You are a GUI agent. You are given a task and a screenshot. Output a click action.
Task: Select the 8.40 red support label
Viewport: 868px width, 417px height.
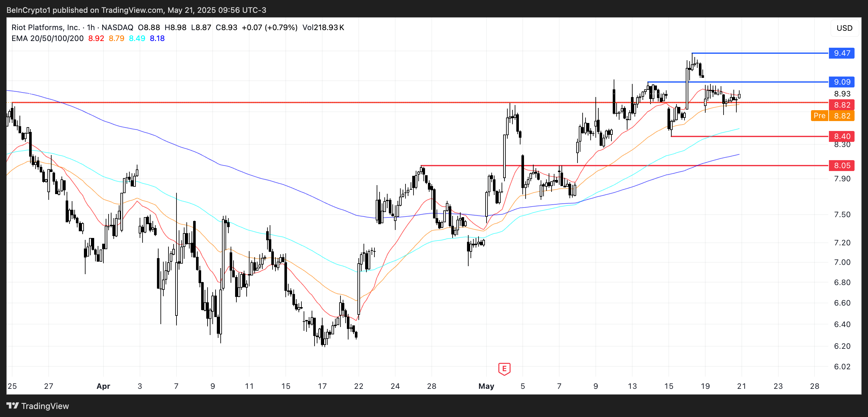coord(841,136)
